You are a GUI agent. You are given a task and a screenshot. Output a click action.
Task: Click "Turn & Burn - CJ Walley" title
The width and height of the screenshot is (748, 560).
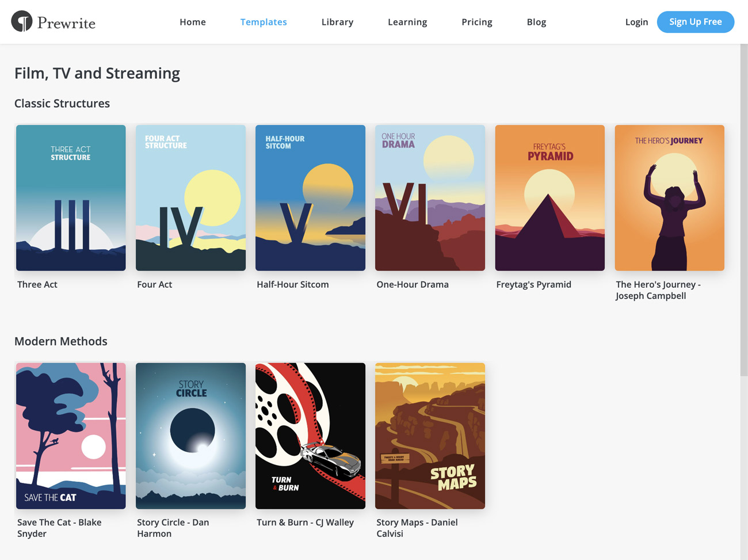306,523
